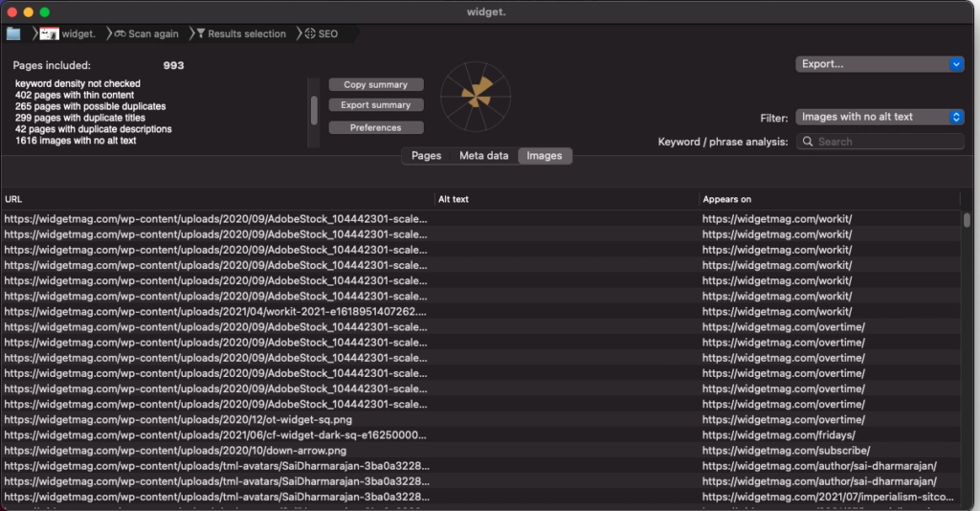This screenshot has width=980, height=511.
Task: Focus the Keyword / phrase analysis search field
Action: (880, 142)
